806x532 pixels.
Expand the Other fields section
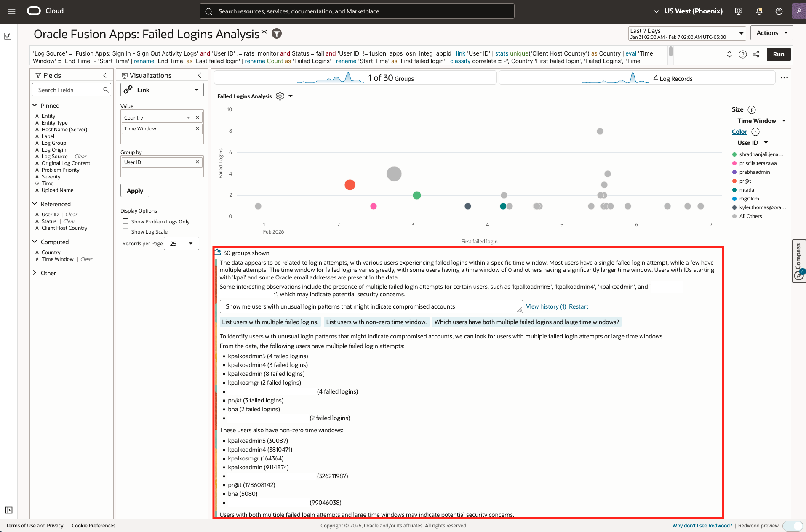coord(35,273)
